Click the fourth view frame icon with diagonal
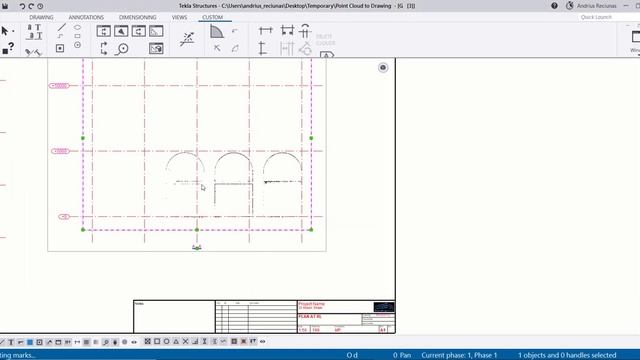 point(156,31)
